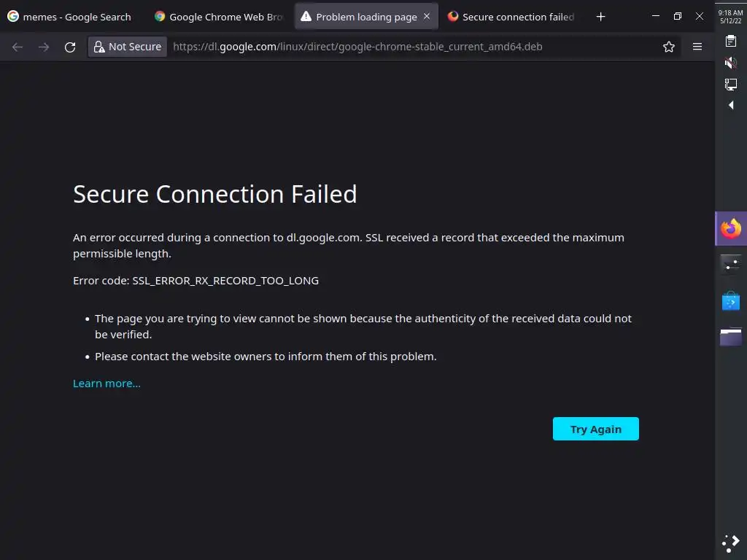Click the Try Again button
The width and height of the screenshot is (747, 560).
(595, 429)
